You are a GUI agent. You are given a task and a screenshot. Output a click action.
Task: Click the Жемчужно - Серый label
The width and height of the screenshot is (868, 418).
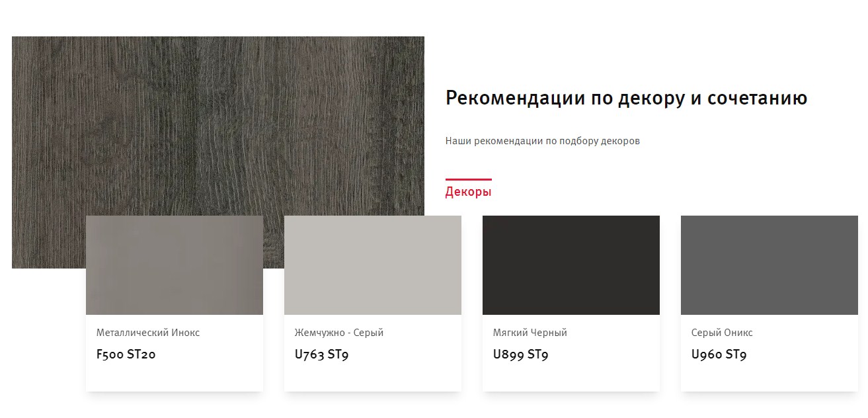pos(339,333)
